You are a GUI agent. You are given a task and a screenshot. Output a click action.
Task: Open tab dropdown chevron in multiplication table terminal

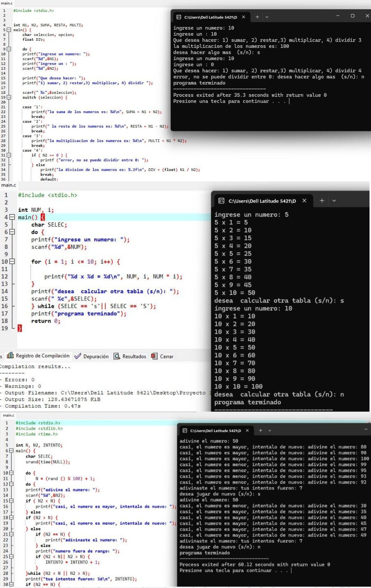(x=334, y=201)
